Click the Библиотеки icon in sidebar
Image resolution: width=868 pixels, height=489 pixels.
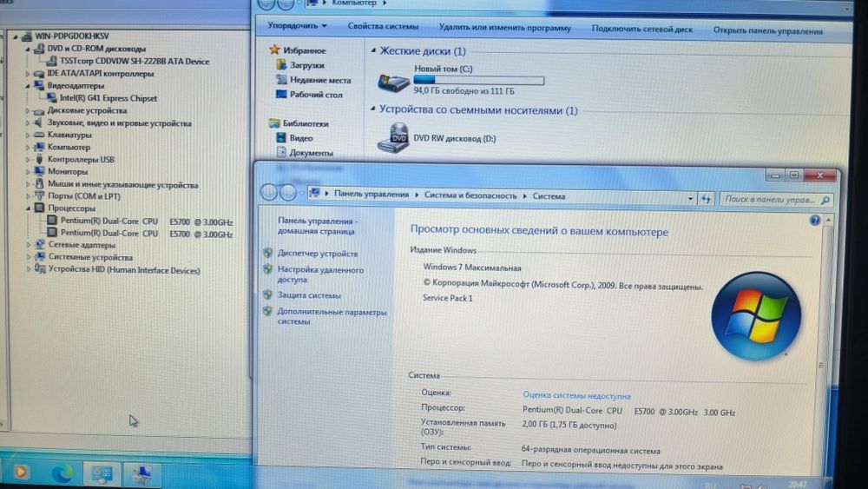[x=274, y=123]
